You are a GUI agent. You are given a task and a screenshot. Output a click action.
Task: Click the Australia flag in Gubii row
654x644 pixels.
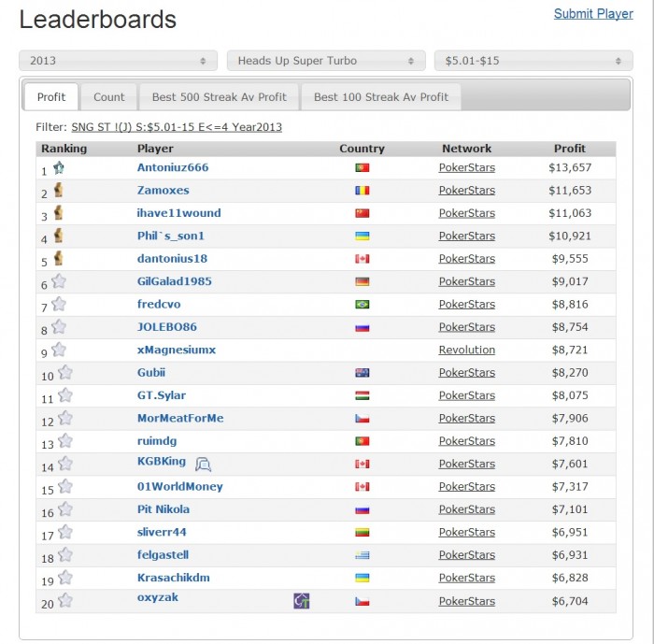tap(363, 373)
